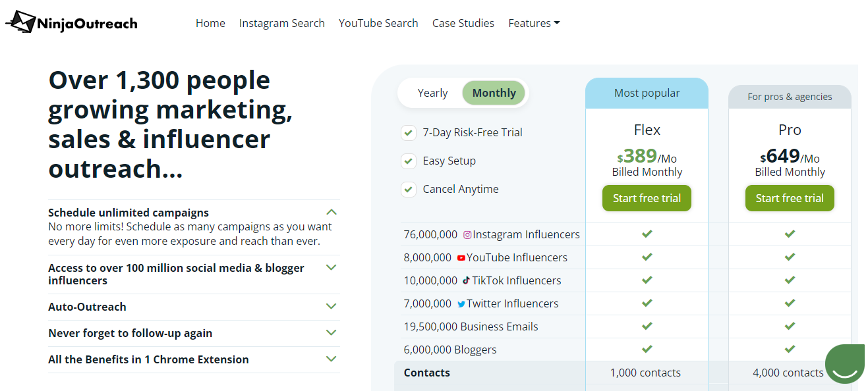The height and width of the screenshot is (391, 868).
Task: Start free trial for Pro plan
Action: click(790, 198)
